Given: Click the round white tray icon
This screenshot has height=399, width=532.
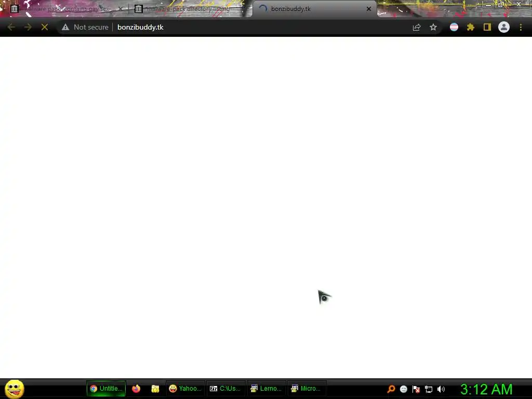Looking at the screenshot, I should 403,389.
